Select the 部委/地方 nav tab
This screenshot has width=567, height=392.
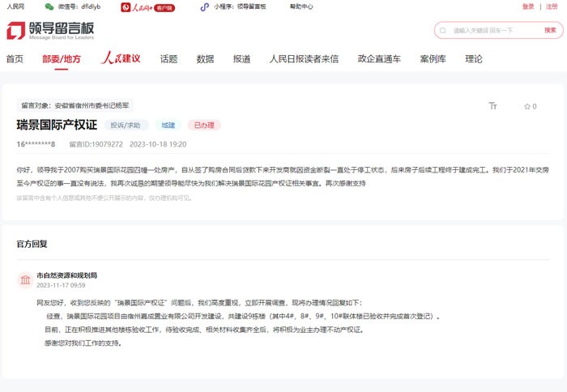coord(62,59)
